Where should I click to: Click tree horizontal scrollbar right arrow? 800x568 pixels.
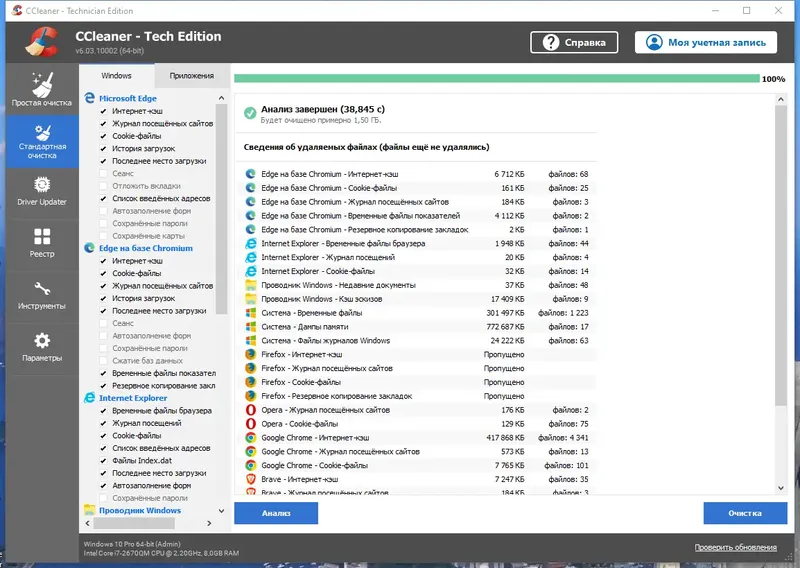coord(209,523)
